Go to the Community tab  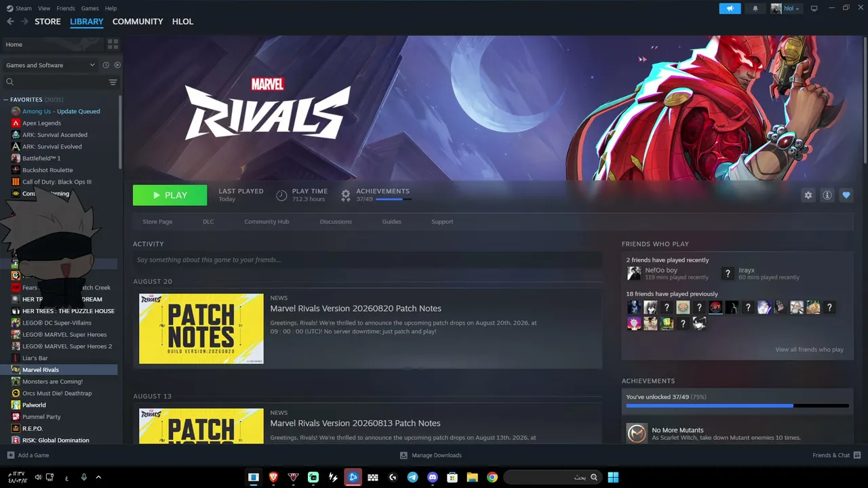pos(138,22)
